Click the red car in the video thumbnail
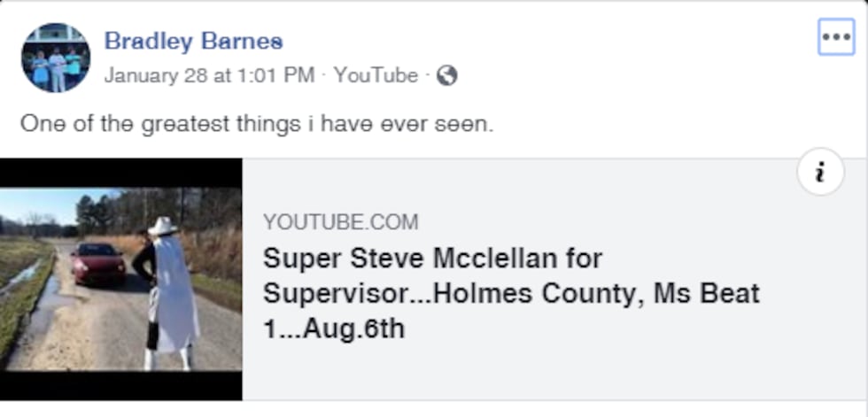Screen dimensions: 868x417 point(97,264)
